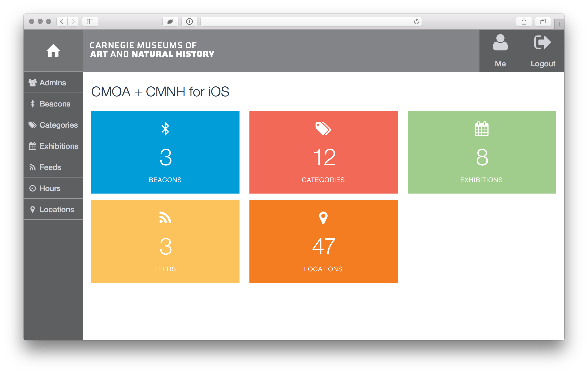Open the Feeds sidebar menu item
The image size is (588, 374).
click(53, 167)
